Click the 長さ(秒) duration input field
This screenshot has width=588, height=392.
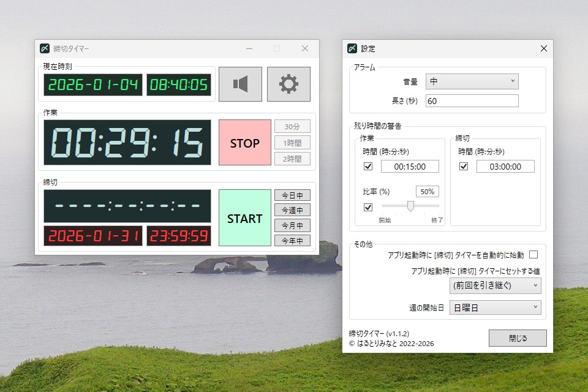(x=472, y=100)
